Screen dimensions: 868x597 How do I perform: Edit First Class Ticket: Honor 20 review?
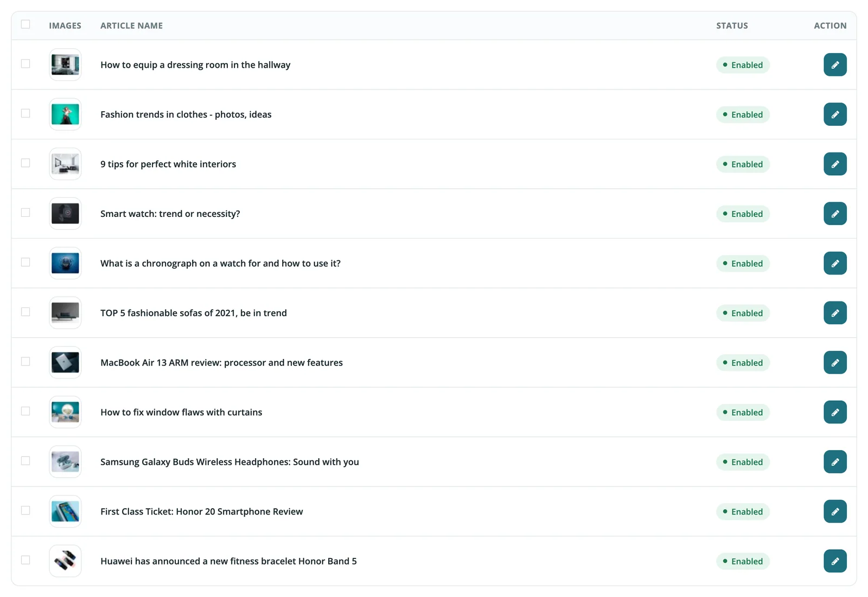pyautogui.click(x=835, y=511)
